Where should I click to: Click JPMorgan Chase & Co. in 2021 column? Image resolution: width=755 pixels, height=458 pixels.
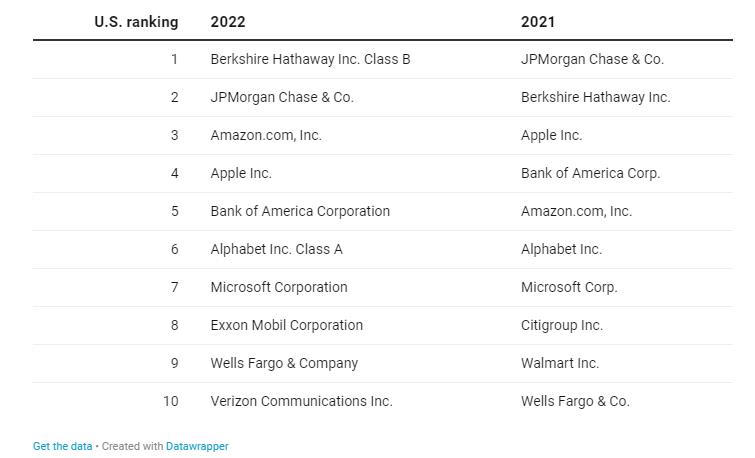click(x=592, y=59)
